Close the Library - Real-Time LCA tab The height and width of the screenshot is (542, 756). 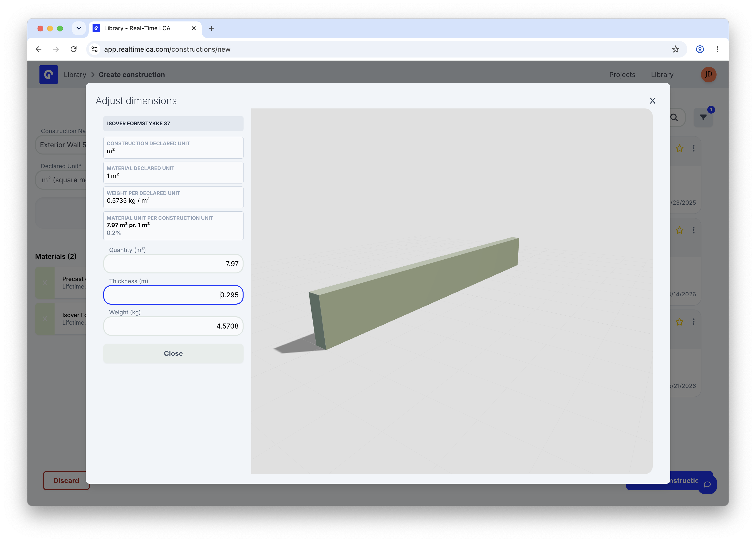click(x=194, y=28)
